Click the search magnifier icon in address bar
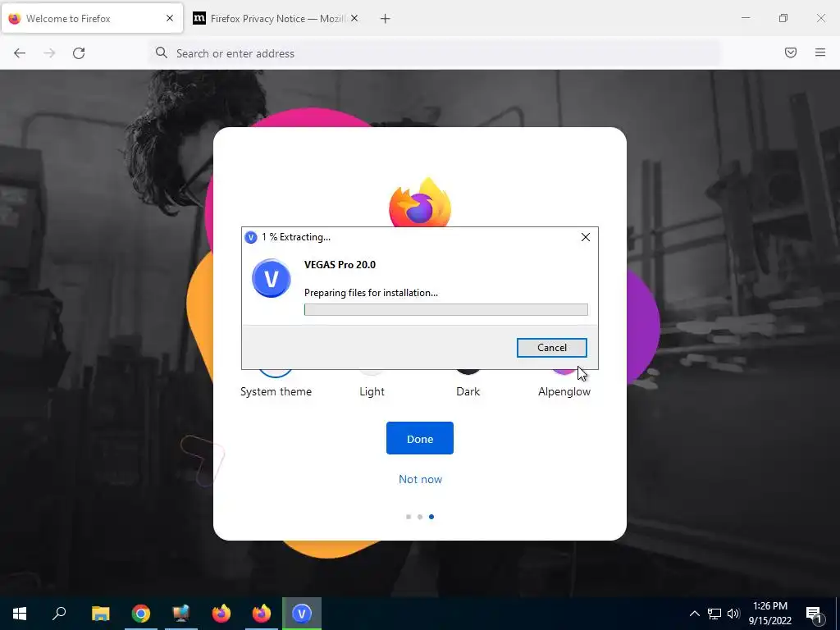This screenshot has width=840, height=630. [162, 52]
